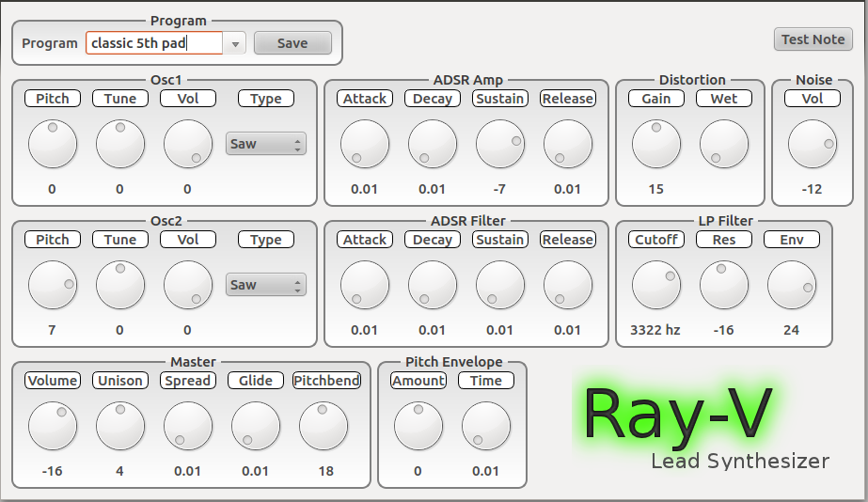Click the Master Volume knob
Viewport: 868px width, 502px height.
(x=53, y=426)
